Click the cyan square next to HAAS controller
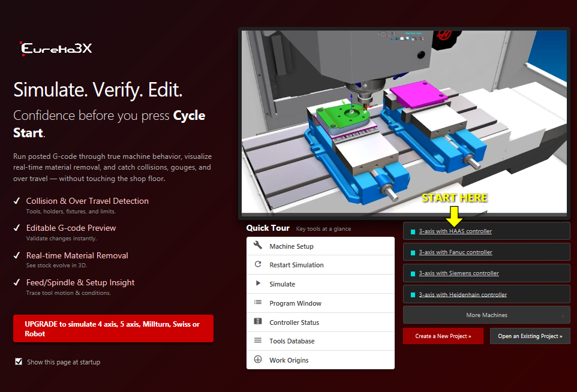 pos(413,232)
